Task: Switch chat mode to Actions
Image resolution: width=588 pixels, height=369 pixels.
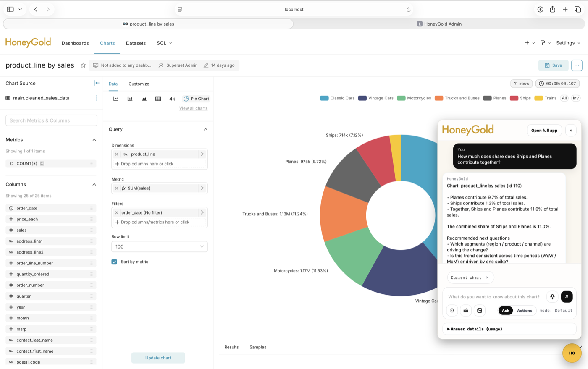Action: 525,311
